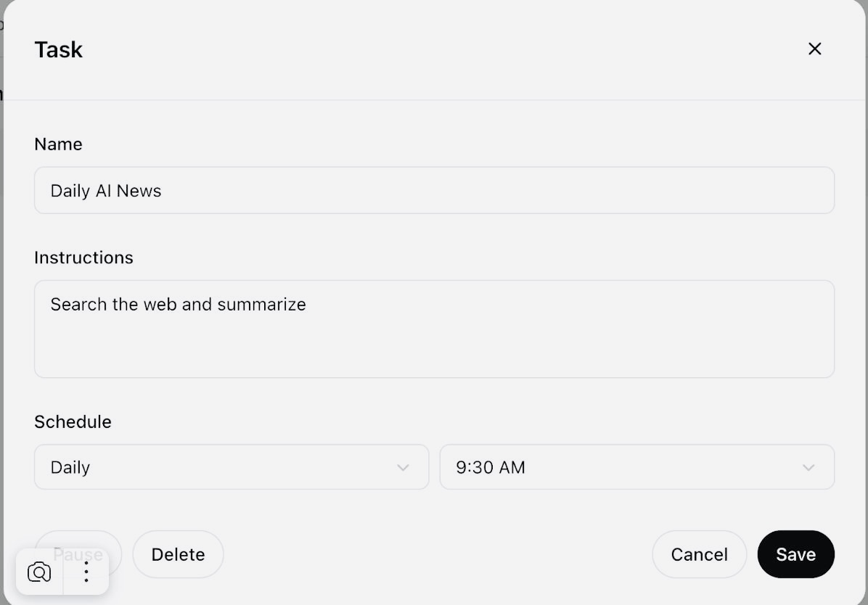868x605 pixels.
Task: Click the "Name" field label
Action: pos(58,144)
